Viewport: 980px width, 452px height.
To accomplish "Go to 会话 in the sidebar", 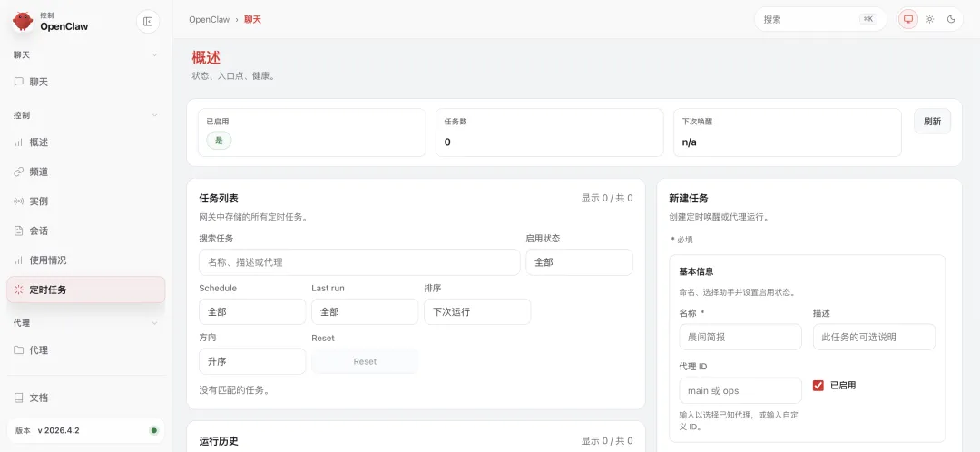I will click(x=86, y=231).
